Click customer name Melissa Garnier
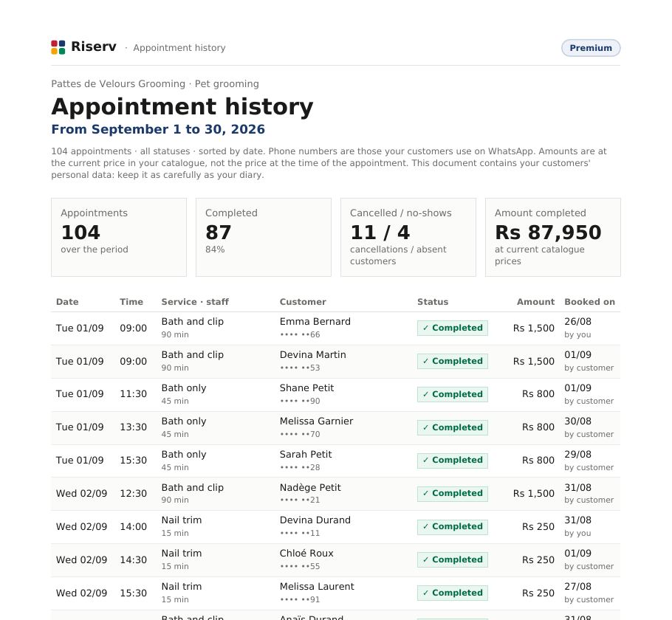The width and height of the screenshot is (672, 620). 316,421
